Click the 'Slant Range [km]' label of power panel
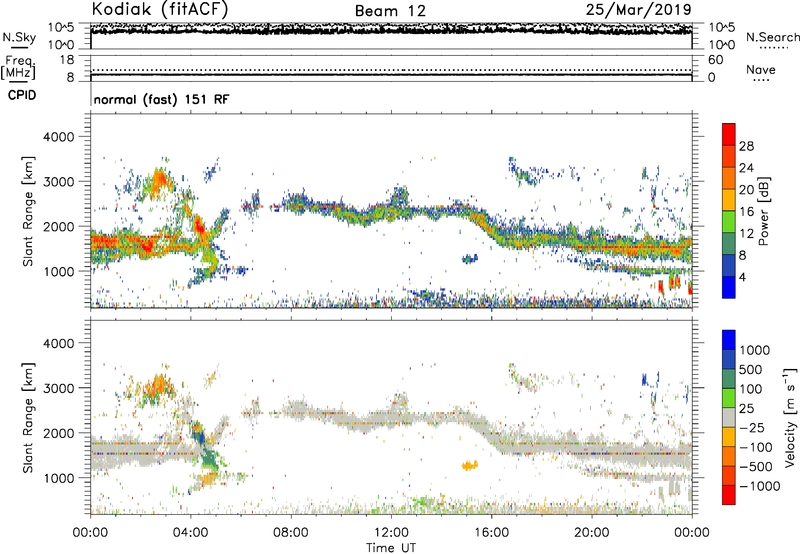Viewport: 800px width, 554px height. pos(28,211)
